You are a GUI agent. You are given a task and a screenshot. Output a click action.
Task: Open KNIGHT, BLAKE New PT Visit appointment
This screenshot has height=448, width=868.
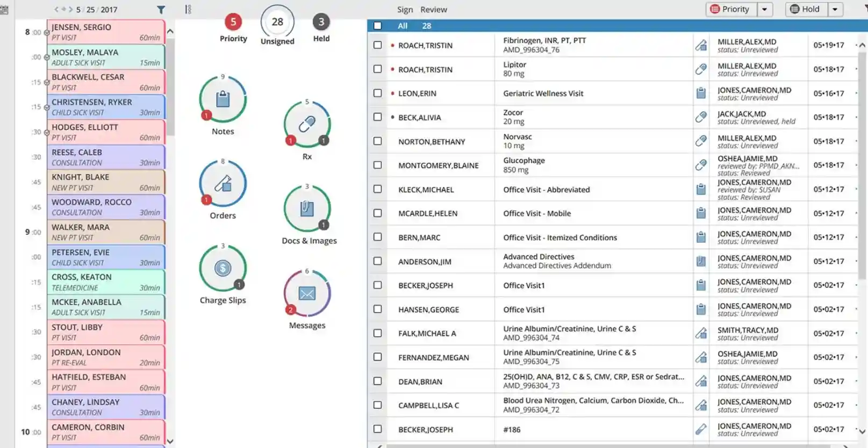(106, 182)
